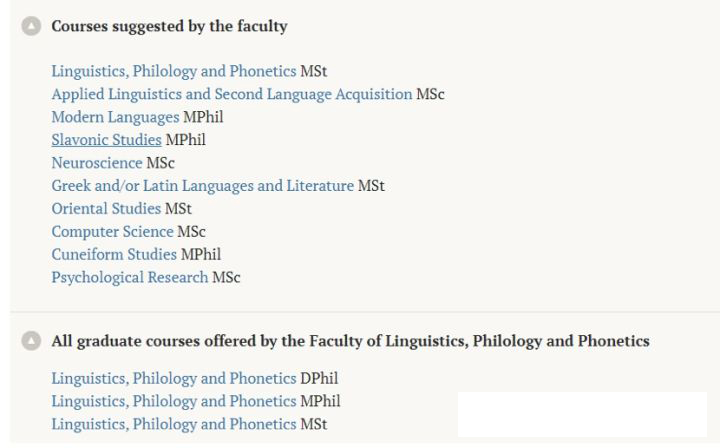This screenshot has width=720, height=448.
Task: Click the All graduate courses offered heading
Action: point(350,342)
